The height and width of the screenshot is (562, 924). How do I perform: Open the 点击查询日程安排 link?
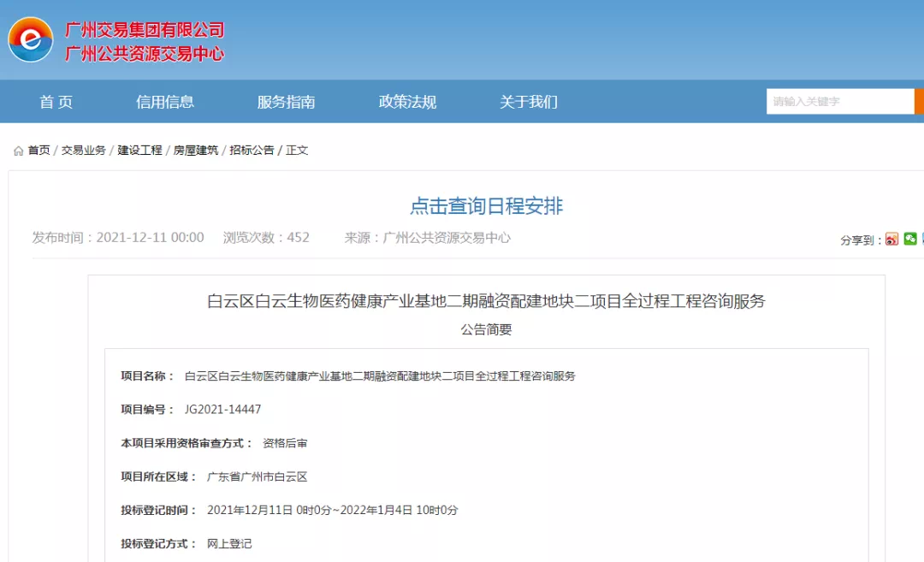486,205
